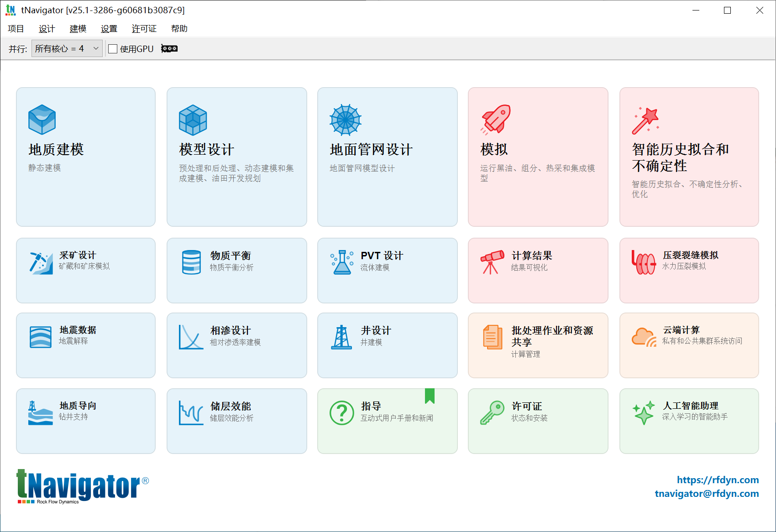Open 压裂裂缝模拟 tile title
This screenshot has width=776, height=532.
[x=691, y=255]
